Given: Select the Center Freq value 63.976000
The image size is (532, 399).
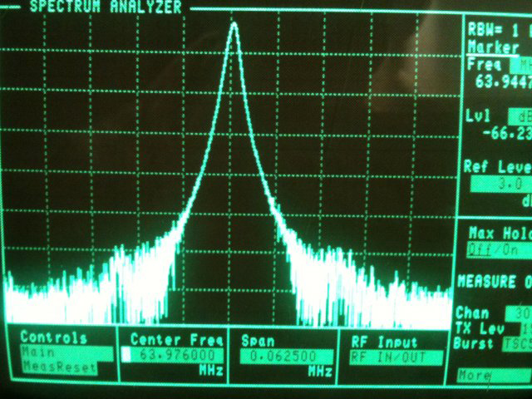Looking at the screenshot, I should (177, 356).
